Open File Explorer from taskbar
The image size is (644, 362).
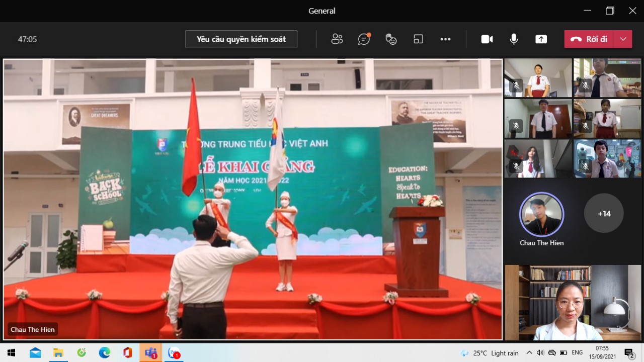[58, 353]
